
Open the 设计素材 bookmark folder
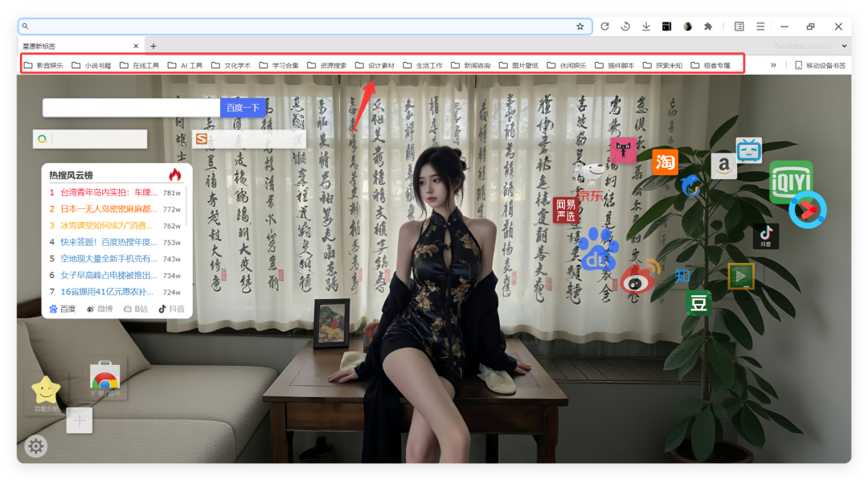point(375,65)
